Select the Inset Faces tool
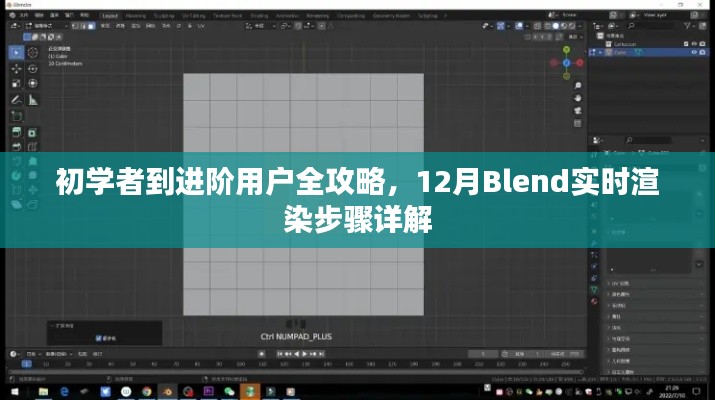The image size is (715, 400). tap(32, 133)
